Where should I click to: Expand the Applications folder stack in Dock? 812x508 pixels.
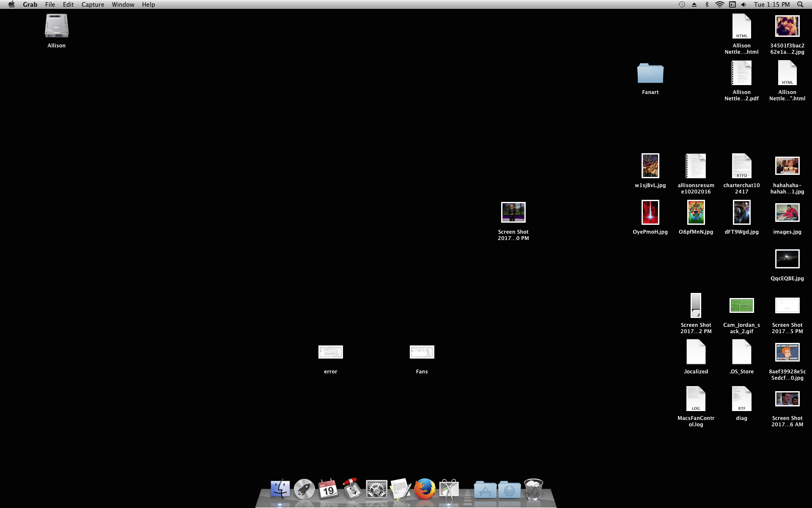pyautogui.click(x=485, y=490)
